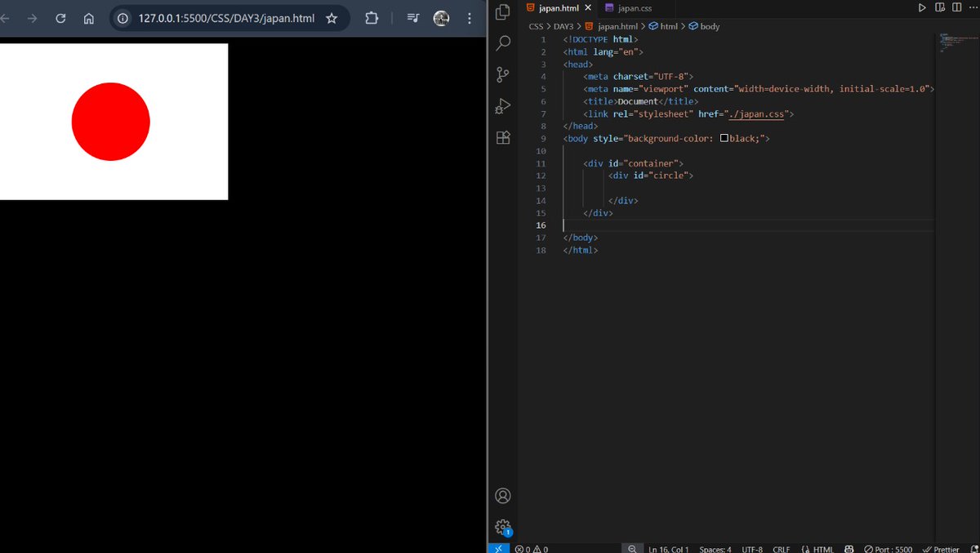Change end of line sequence CRLF
980x553 pixels.
pyautogui.click(x=781, y=549)
